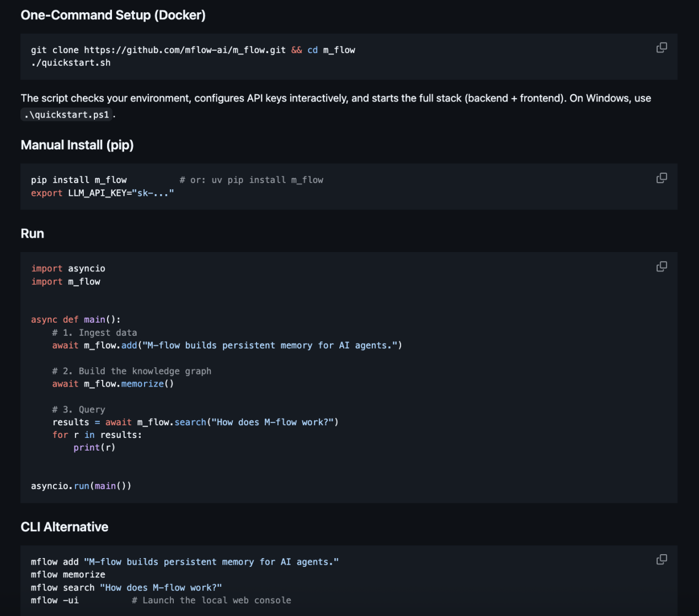Click the One-Command Setup (Docker) heading
The image size is (699, 616).
113,15
